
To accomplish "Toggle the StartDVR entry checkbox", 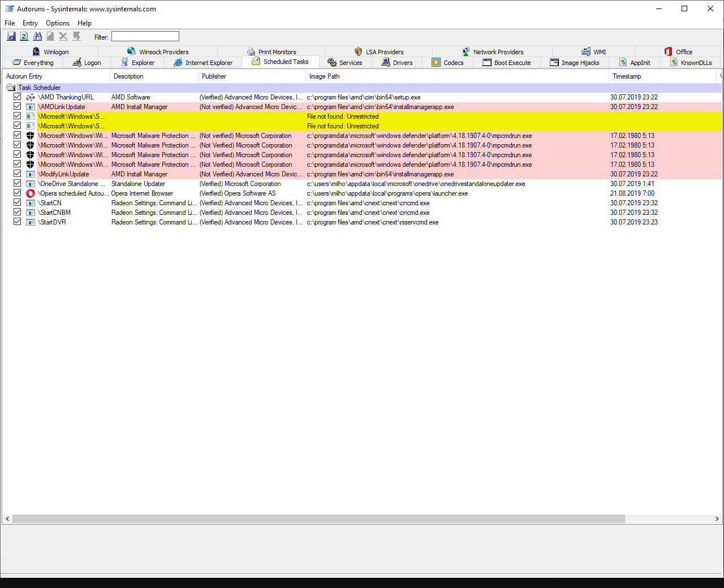I will click(18, 222).
